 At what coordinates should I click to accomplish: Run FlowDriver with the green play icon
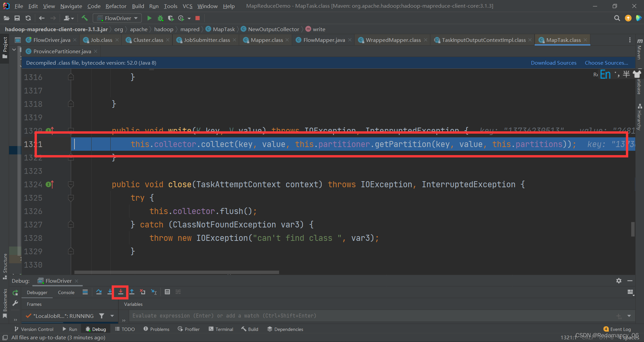150,18
